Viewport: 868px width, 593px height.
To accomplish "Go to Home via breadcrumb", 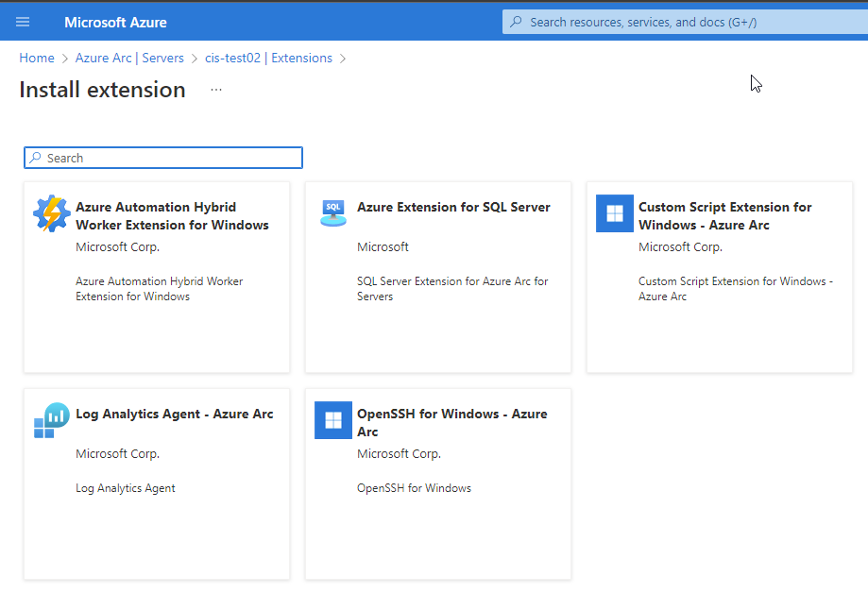I will point(37,59).
